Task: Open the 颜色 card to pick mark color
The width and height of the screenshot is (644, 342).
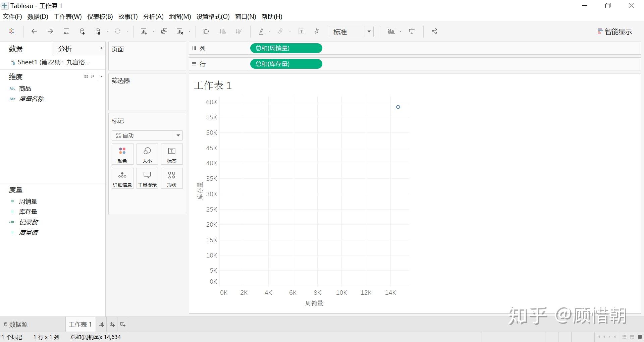Action: click(122, 154)
